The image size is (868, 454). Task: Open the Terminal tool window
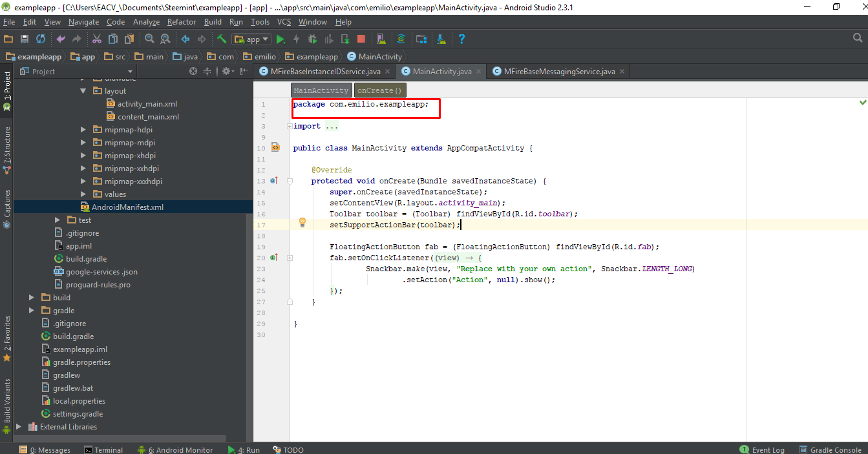tap(103, 449)
